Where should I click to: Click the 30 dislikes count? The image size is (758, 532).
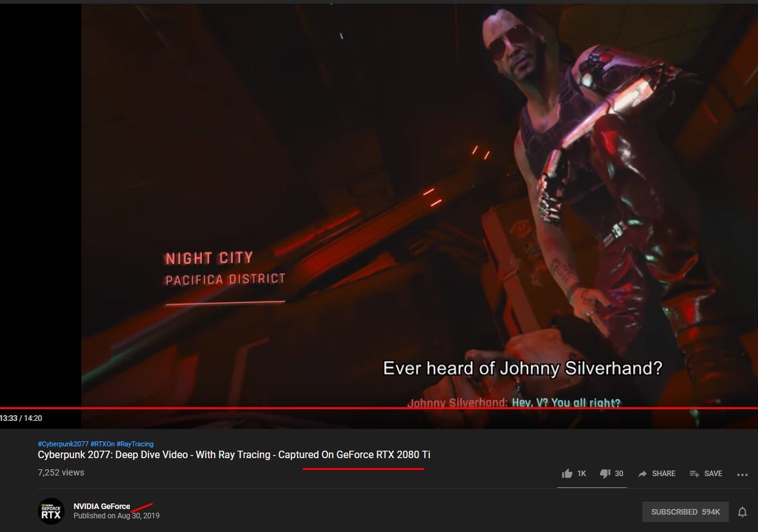point(619,474)
